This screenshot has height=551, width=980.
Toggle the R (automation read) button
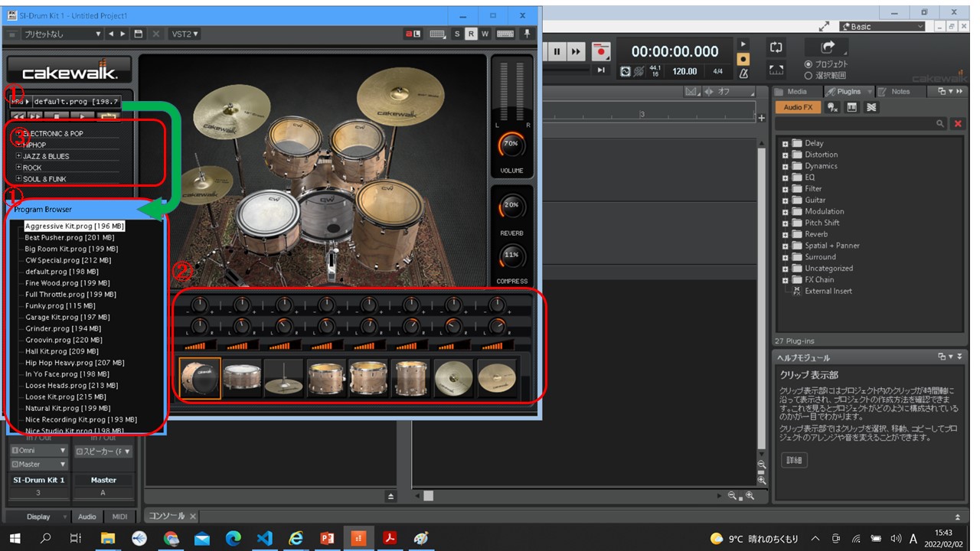[471, 34]
